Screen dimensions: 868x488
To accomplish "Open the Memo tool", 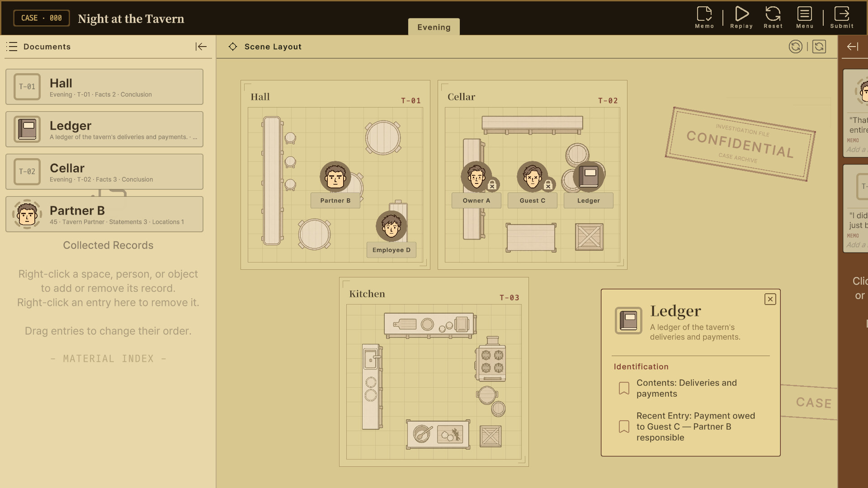I will 704,18.
